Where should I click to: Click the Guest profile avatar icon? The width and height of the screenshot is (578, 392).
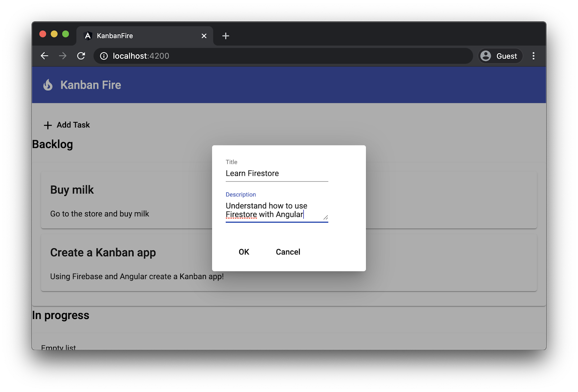coord(486,56)
